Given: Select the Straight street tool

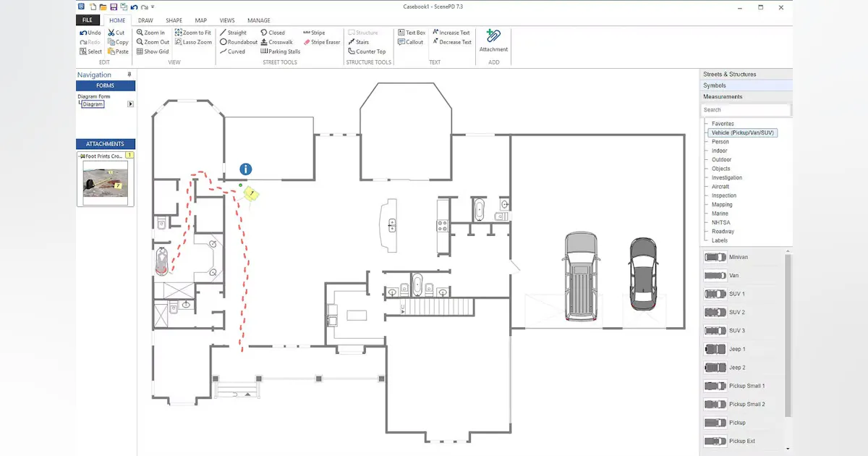Looking at the screenshot, I should [233, 33].
